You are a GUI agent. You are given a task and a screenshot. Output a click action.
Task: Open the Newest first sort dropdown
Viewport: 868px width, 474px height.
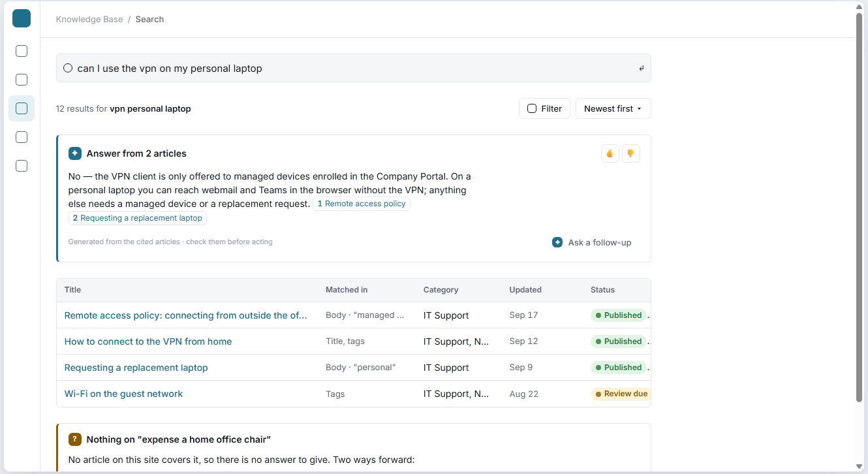[x=613, y=108]
